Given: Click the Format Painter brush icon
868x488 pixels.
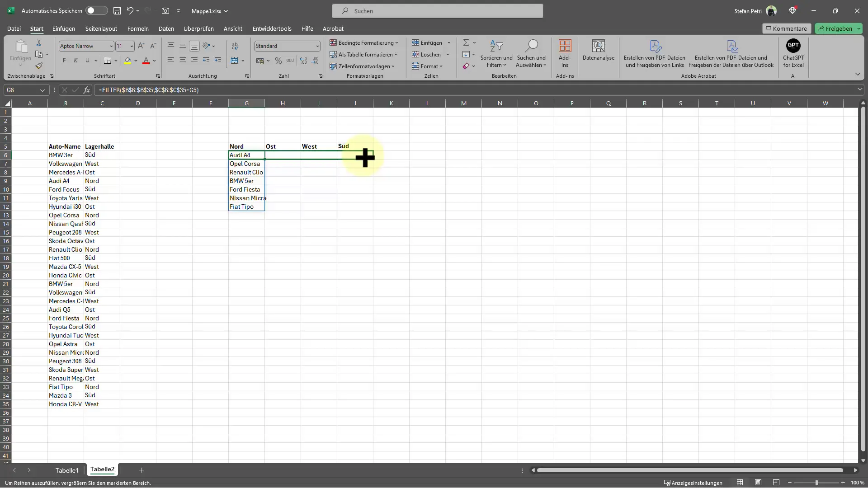Looking at the screenshot, I should tap(39, 66).
